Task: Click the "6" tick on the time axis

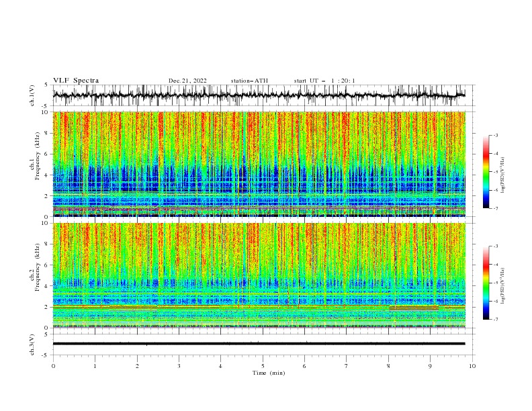Action: [304, 366]
